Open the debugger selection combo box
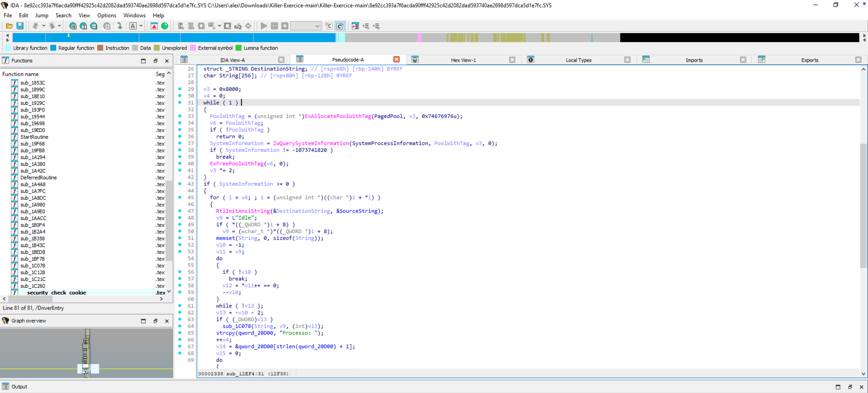Viewport: 868px width, 393px height. 306,26
